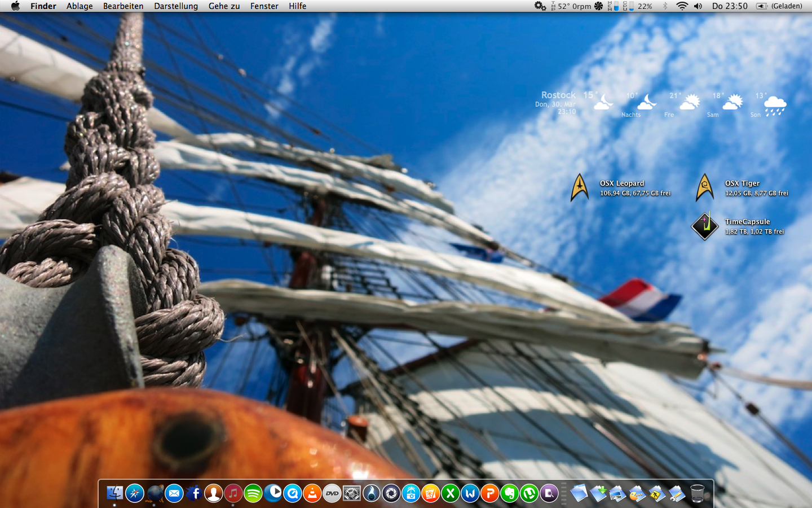The image size is (812, 508).
Task: Click the volume speaker icon in menu bar
Action: pos(698,6)
